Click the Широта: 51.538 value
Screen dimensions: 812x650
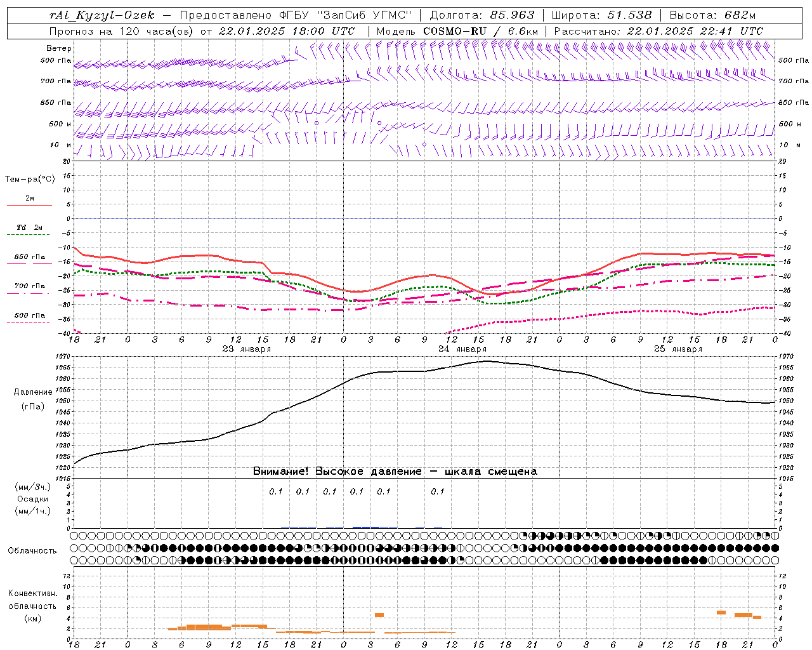pos(601,15)
